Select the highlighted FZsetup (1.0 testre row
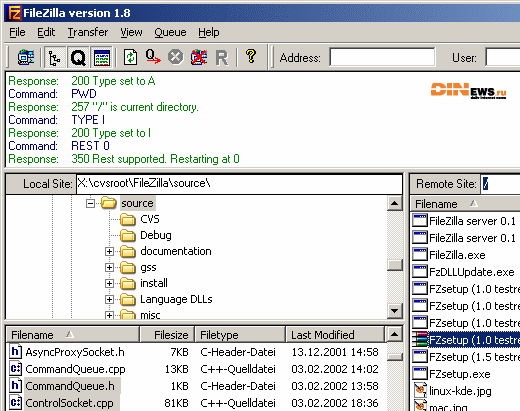520x411 pixels. pyautogui.click(x=466, y=340)
